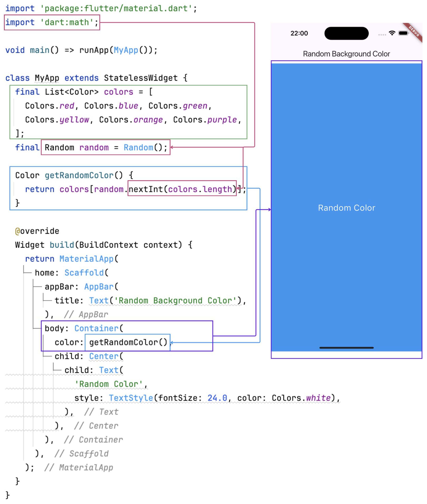The image size is (427, 504).
Task: Tap the phone's dynamic island notch
Action: click(x=346, y=33)
